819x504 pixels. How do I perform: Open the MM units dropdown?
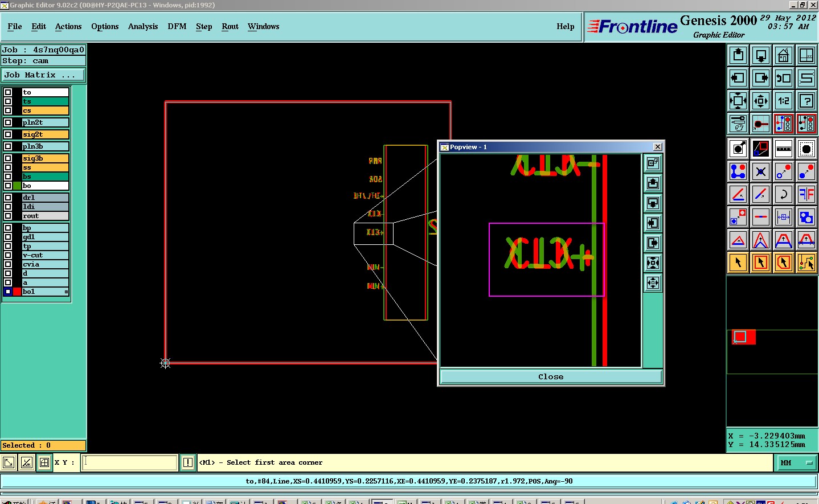click(796, 462)
